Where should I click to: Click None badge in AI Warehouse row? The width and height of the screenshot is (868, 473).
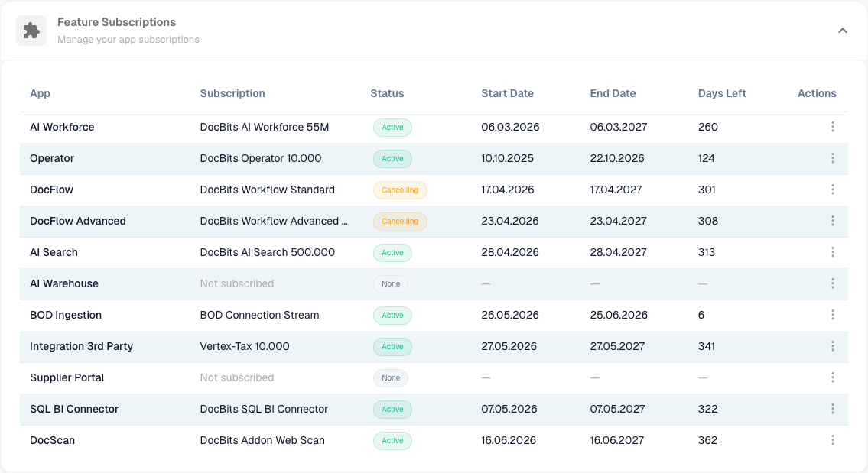click(390, 283)
